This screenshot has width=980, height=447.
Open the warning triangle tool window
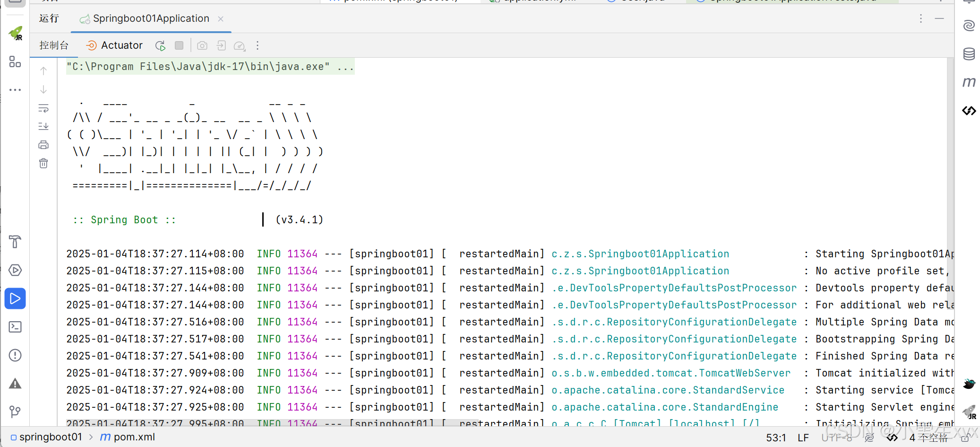[15, 384]
